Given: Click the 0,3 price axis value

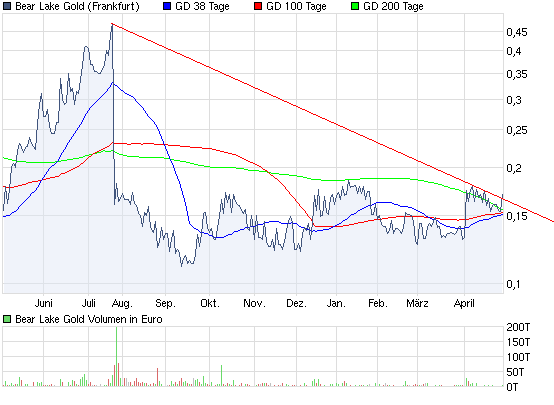Looking at the screenshot, I should click(514, 100).
